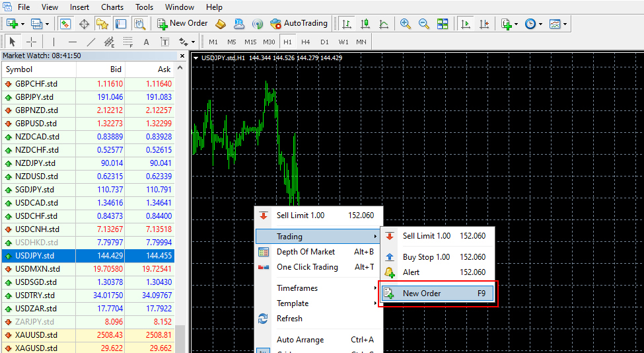Image resolution: width=644 pixels, height=353 pixels.
Task: Click the Market Watch scroll-up arrow
Action: (x=180, y=68)
